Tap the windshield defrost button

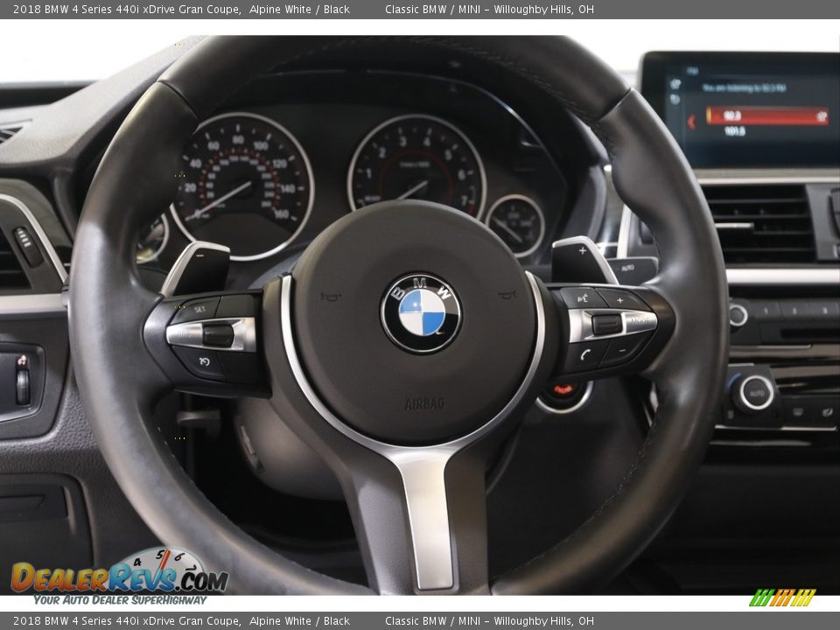pyautogui.click(x=798, y=412)
